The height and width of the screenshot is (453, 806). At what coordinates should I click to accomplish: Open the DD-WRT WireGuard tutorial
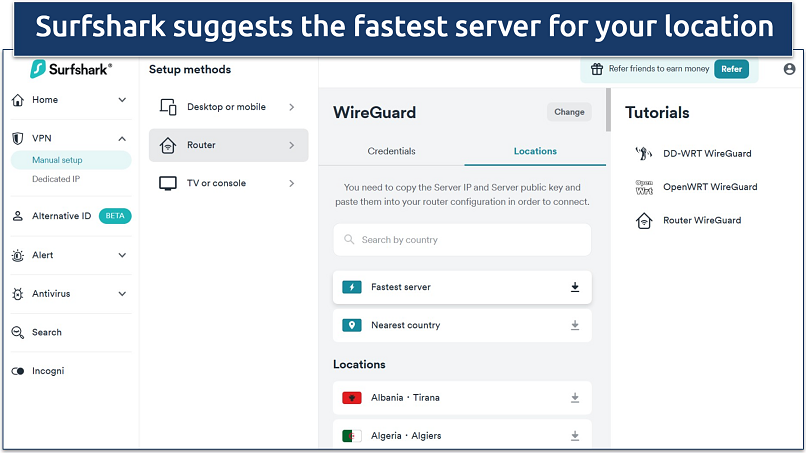pos(706,154)
